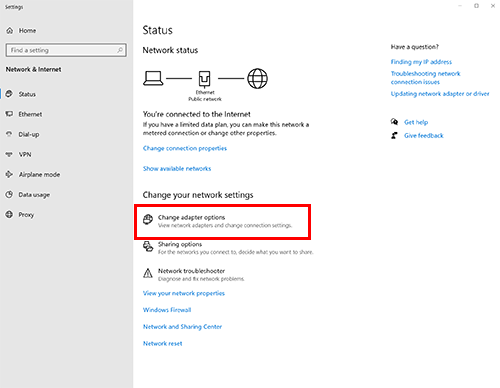500x388 pixels.
Task: Focus the Find a setting search box
Action: pyautogui.click(x=66, y=50)
